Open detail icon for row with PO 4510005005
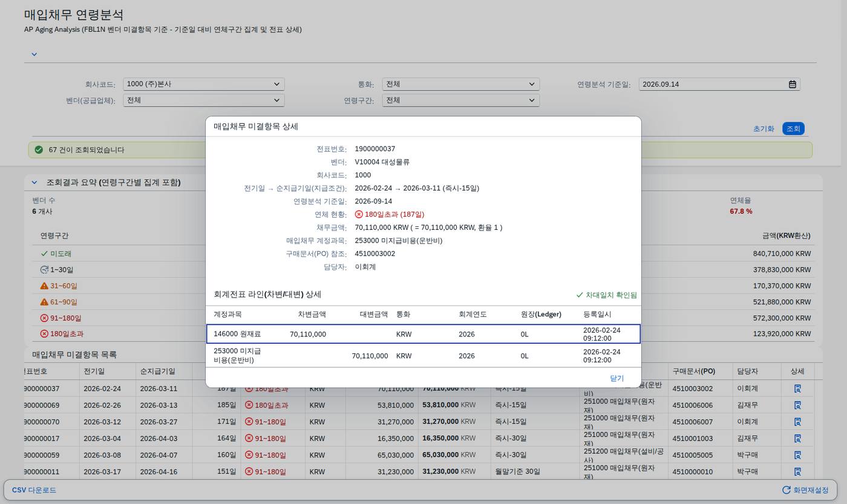 click(797, 455)
